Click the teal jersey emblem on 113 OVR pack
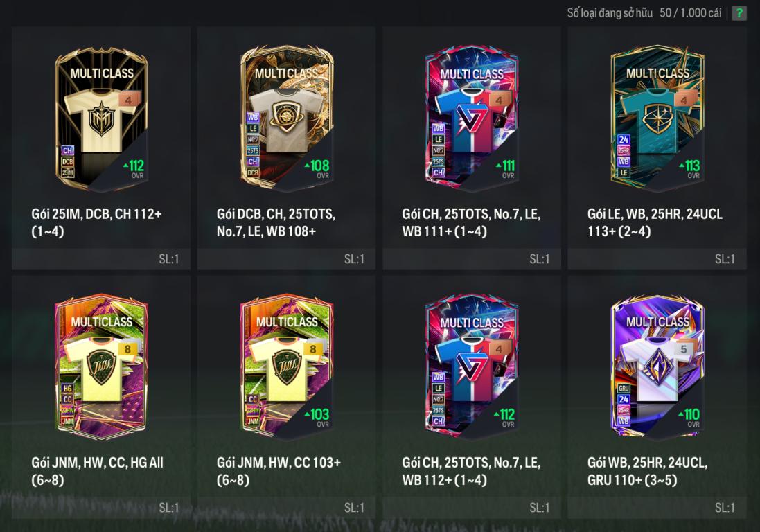Image resolution: width=760 pixels, height=532 pixels. click(x=657, y=118)
